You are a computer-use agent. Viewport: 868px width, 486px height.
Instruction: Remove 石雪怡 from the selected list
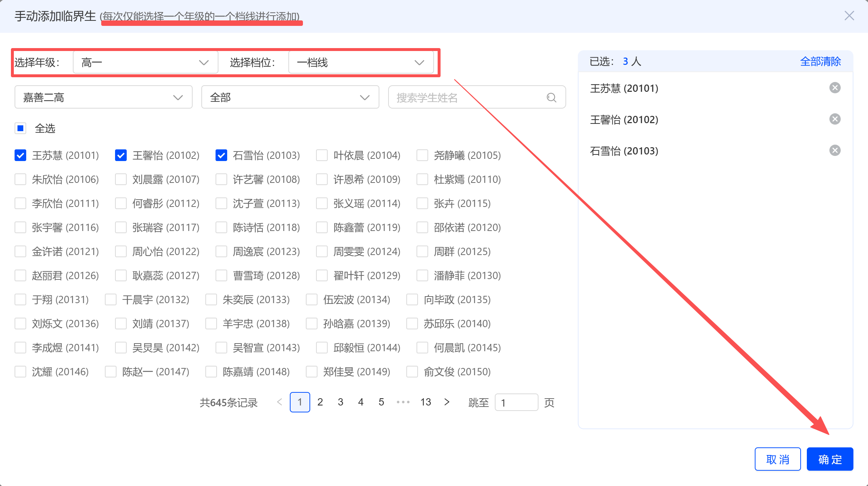point(835,150)
